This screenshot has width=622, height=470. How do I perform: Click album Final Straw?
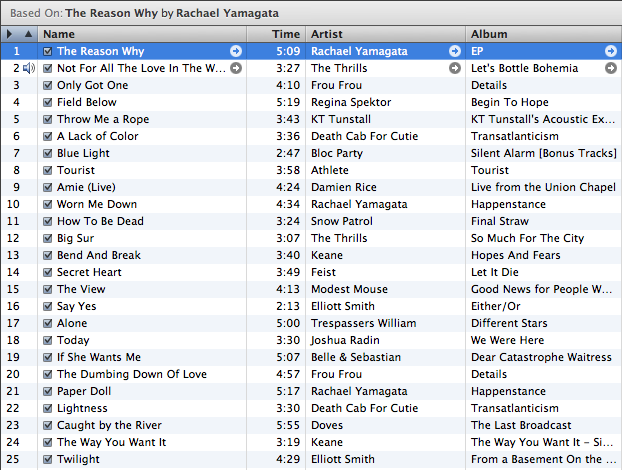pos(500,221)
